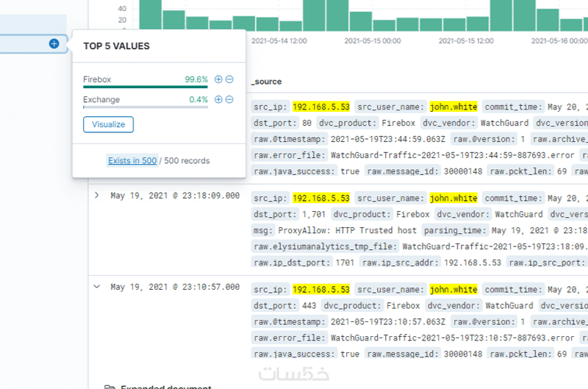588x389 pixels.
Task: Click dst_port value 80 in first record
Action: pyautogui.click(x=306, y=123)
